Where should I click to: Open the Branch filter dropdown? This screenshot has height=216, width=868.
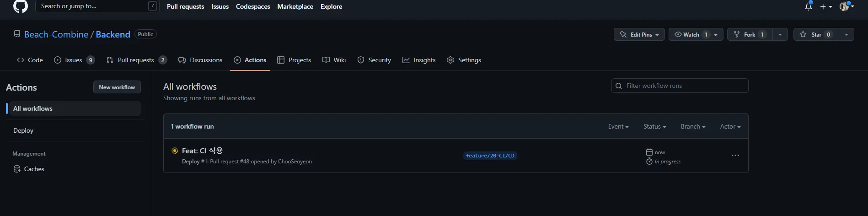tap(693, 126)
